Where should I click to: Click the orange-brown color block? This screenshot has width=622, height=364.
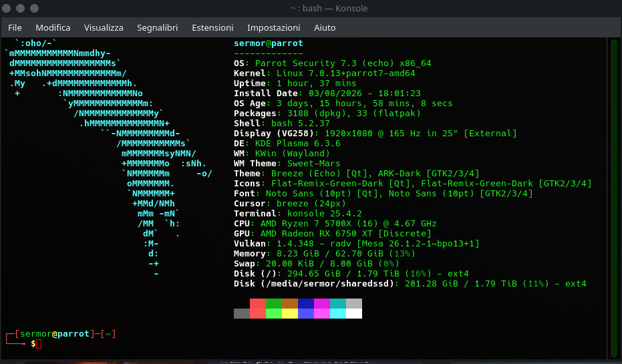point(289,304)
